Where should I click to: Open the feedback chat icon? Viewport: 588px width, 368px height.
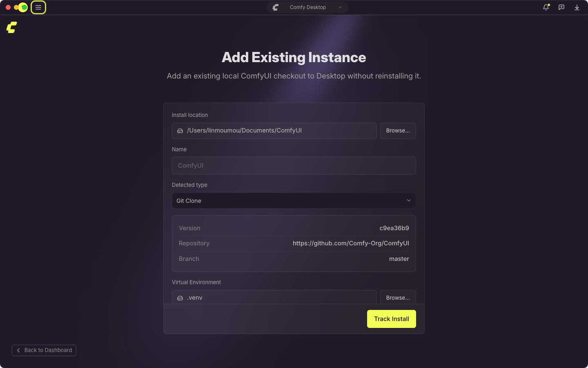[x=561, y=7]
